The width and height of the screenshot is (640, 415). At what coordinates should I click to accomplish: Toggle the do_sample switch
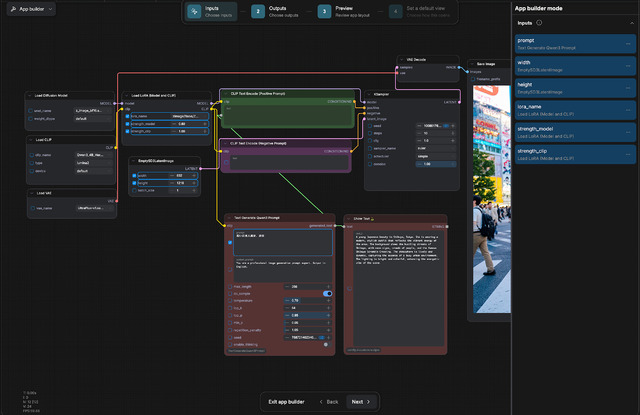[x=327, y=293]
